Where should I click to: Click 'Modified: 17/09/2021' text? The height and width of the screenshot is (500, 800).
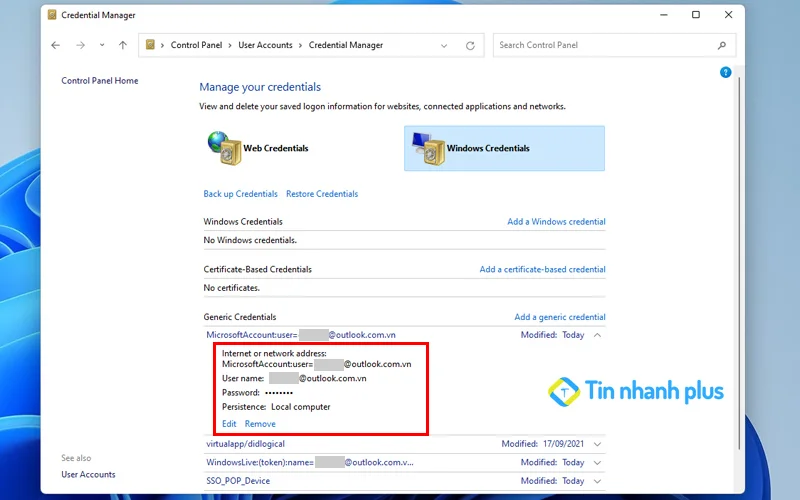542,444
